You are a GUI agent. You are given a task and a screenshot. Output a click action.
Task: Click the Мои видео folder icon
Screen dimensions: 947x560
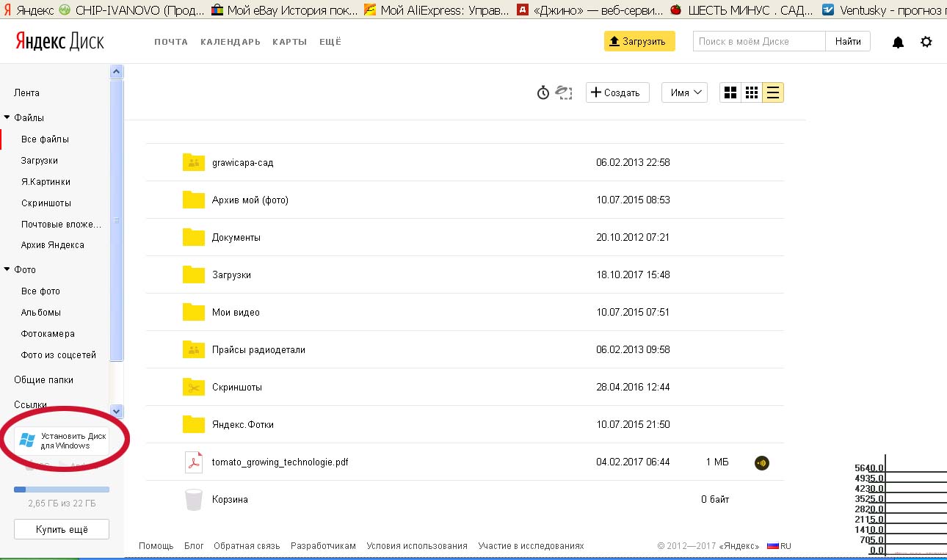tap(194, 312)
